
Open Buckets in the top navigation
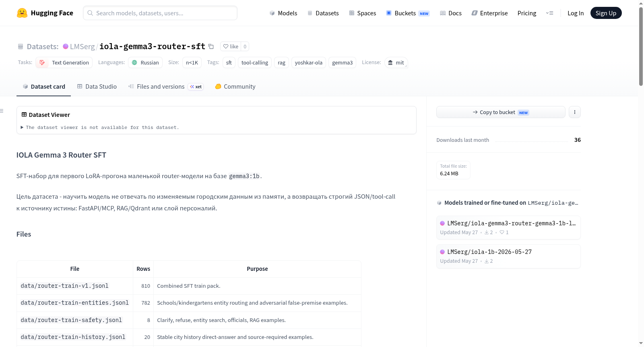coord(408,13)
